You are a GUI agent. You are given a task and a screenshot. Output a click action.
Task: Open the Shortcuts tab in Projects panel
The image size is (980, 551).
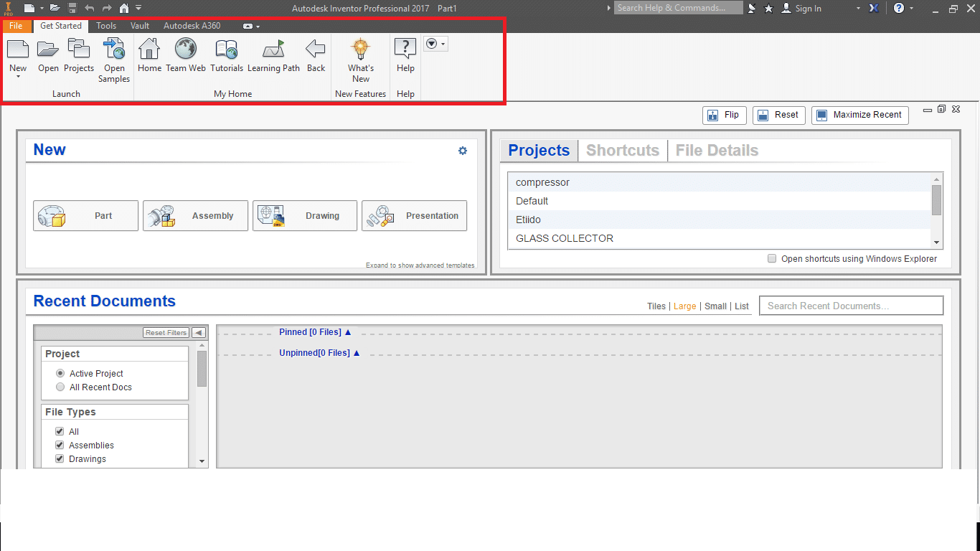(622, 150)
